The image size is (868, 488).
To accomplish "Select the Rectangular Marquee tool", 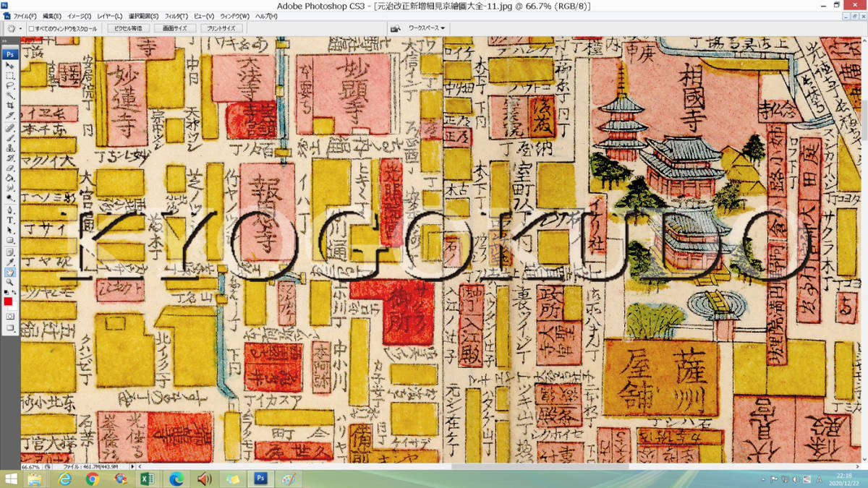I will point(9,75).
